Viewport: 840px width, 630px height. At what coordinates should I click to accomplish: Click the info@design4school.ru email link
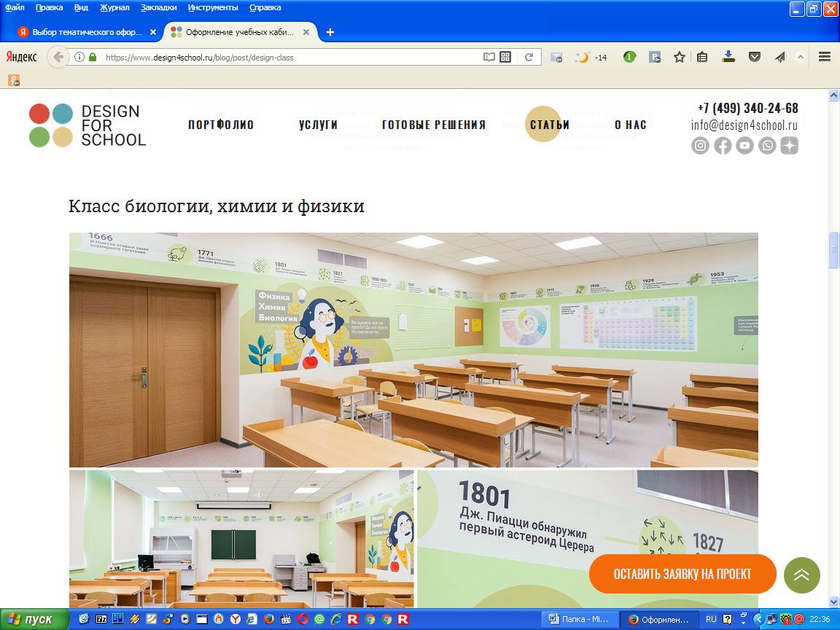pyautogui.click(x=744, y=125)
